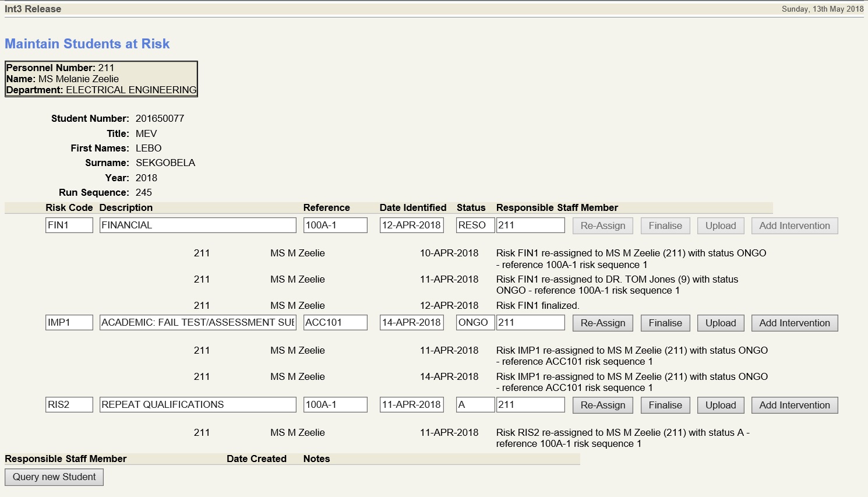Click Upload in the IMP1 risk row
Viewport: 868px width, 497px height.
[x=720, y=323]
